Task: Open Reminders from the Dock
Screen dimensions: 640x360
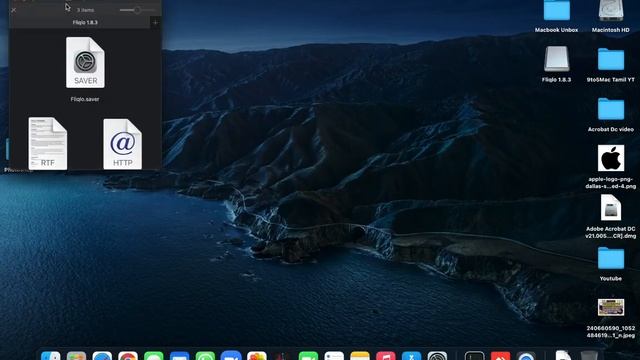Action: pos(334,356)
